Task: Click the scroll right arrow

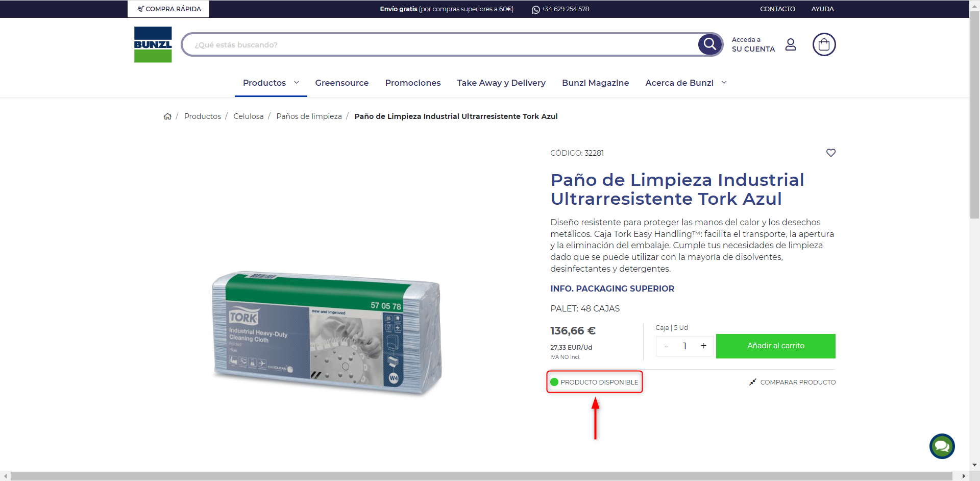Action: tap(964, 476)
